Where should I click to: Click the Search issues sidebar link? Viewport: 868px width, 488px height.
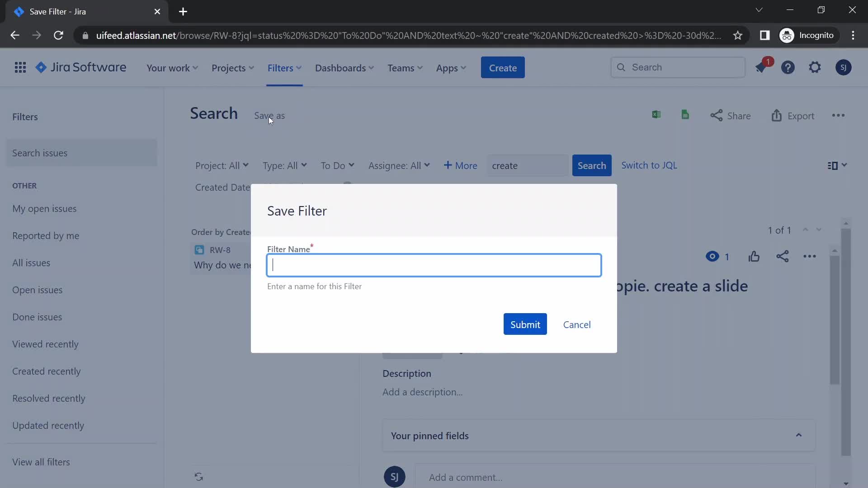[x=40, y=153]
